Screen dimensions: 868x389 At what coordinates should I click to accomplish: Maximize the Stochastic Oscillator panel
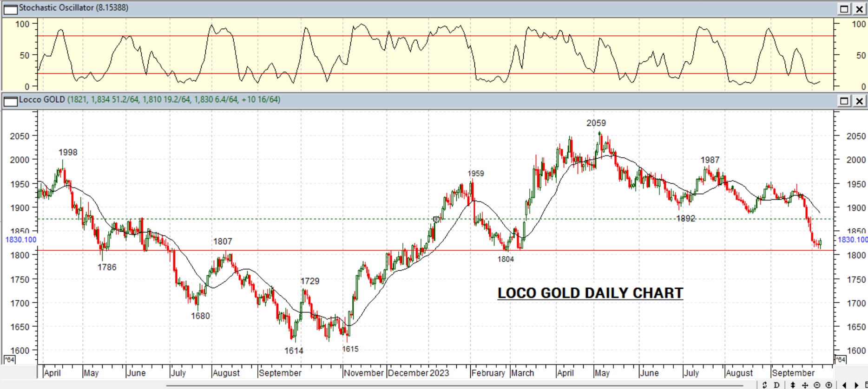[844, 9]
